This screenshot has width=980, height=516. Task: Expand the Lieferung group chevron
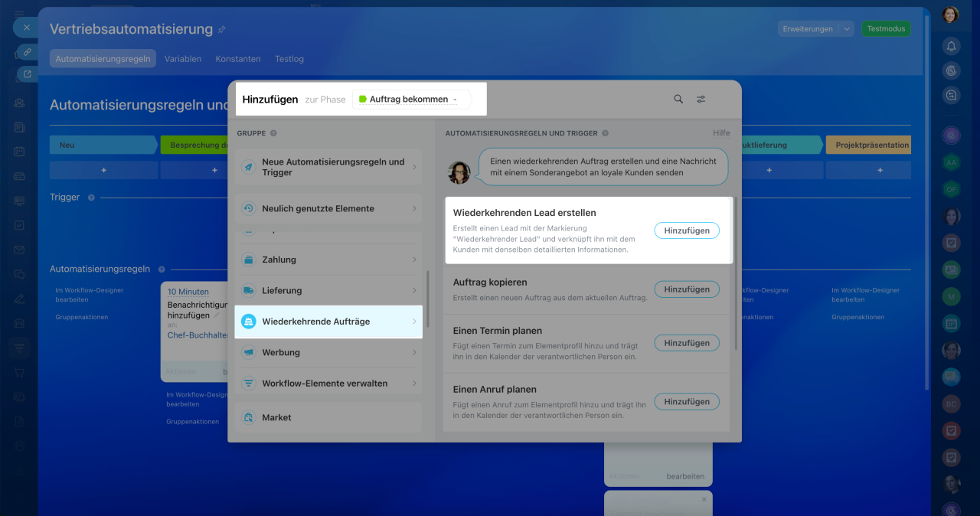[x=414, y=291]
